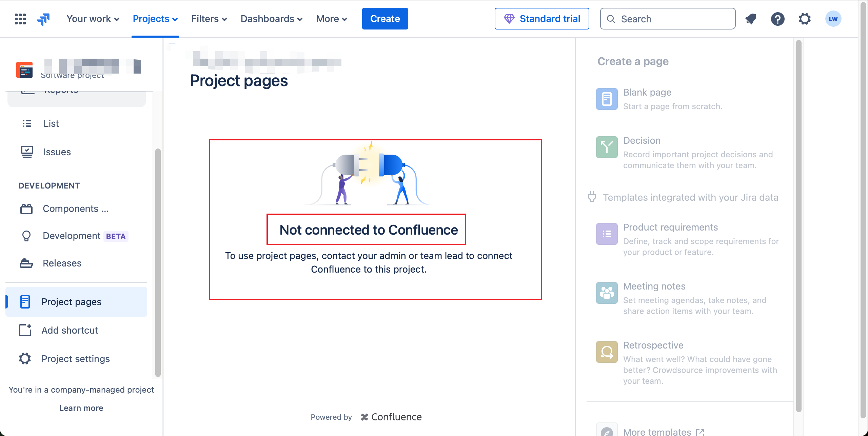
Task: Open the notifications bell icon
Action: pos(751,19)
